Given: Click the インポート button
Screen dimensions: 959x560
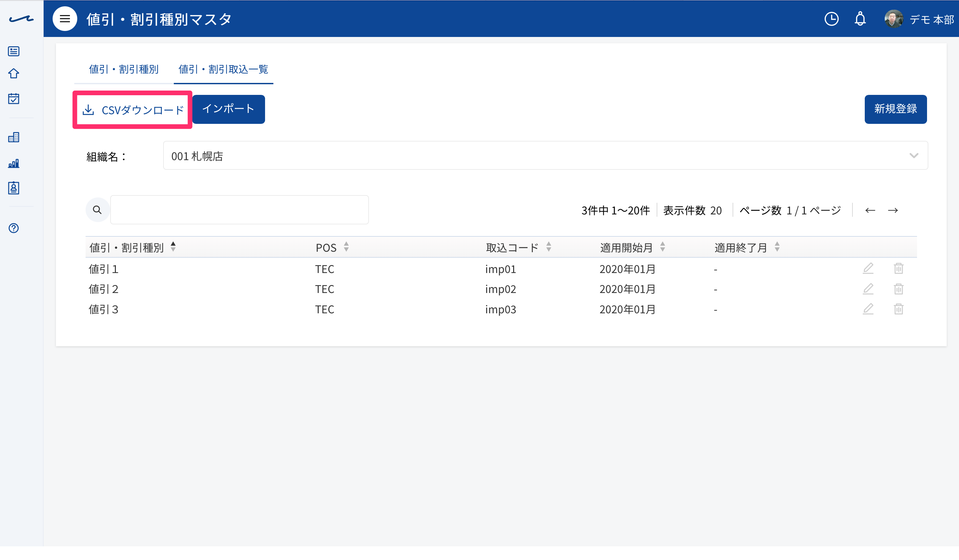Looking at the screenshot, I should [228, 109].
